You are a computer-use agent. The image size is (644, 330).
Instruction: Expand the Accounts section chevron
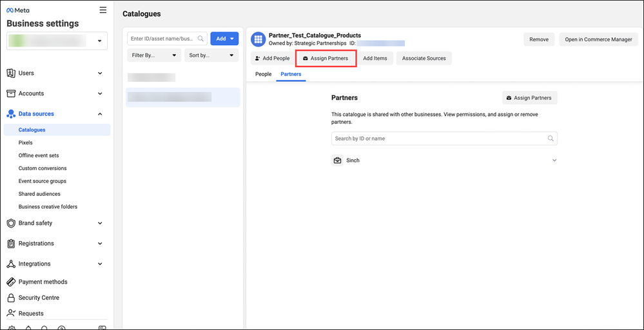tap(100, 93)
